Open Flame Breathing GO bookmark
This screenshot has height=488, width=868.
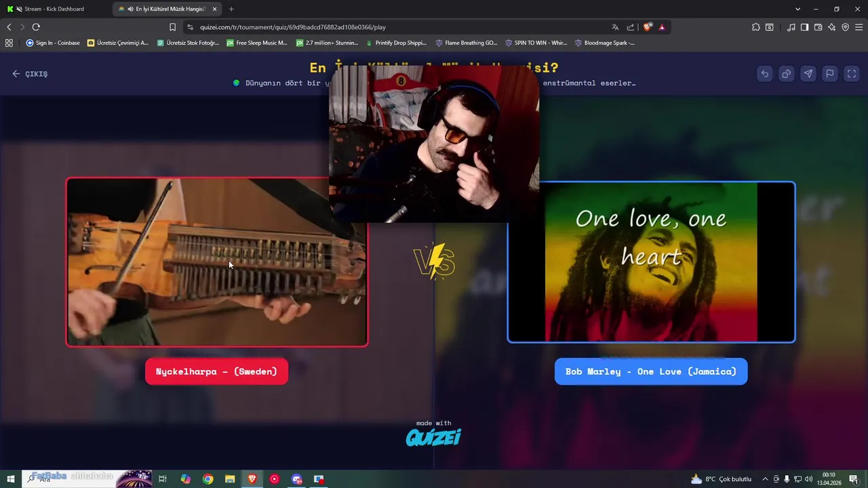click(x=467, y=43)
